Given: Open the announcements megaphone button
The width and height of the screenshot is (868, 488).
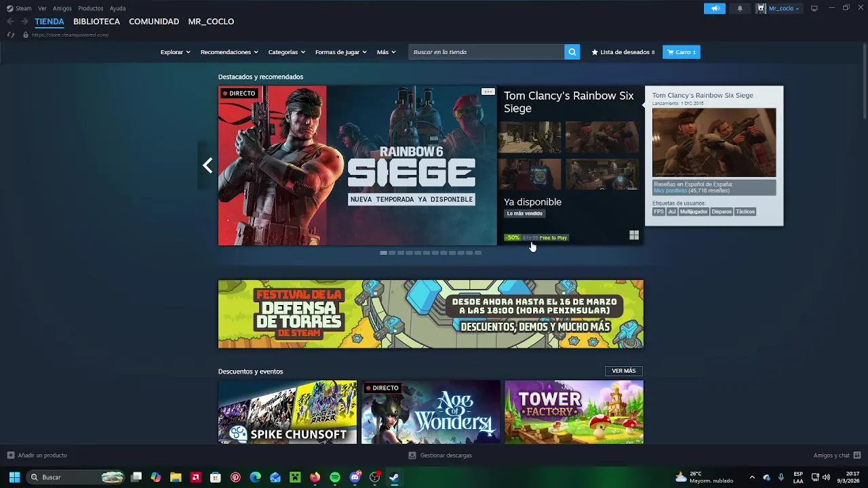Looking at the screenshot, I should [714, 8].
